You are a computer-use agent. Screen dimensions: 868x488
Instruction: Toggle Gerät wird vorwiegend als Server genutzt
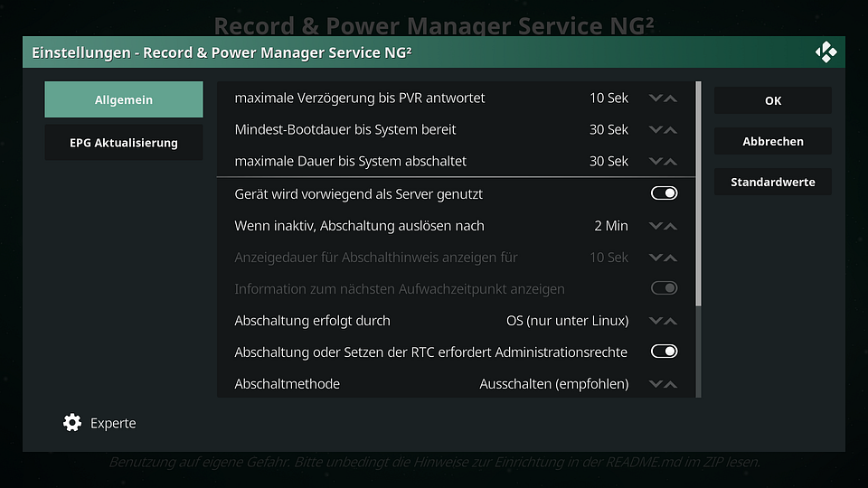(664, 193)
